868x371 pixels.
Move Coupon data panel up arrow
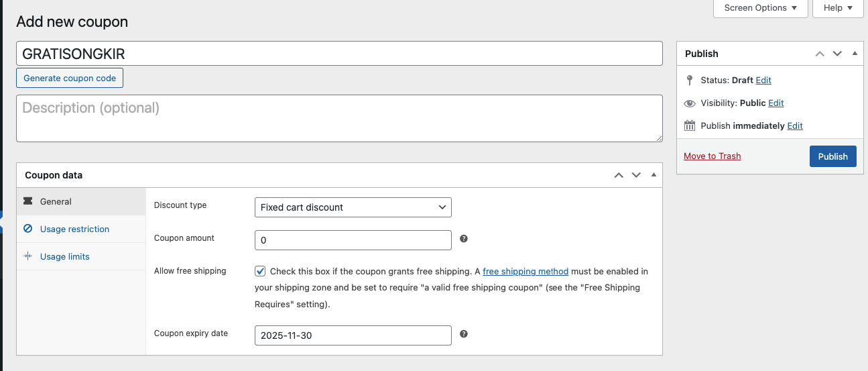(x=619, y=175)
